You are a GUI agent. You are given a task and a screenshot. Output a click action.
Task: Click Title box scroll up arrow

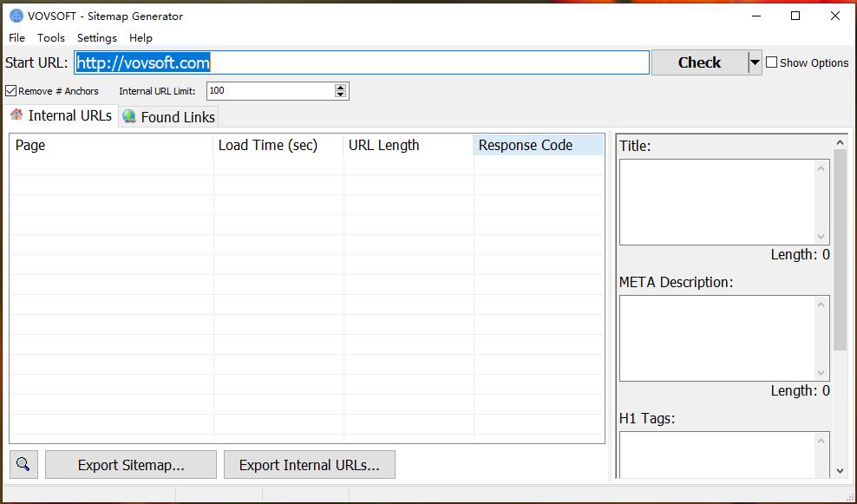[x=821, y=168]
